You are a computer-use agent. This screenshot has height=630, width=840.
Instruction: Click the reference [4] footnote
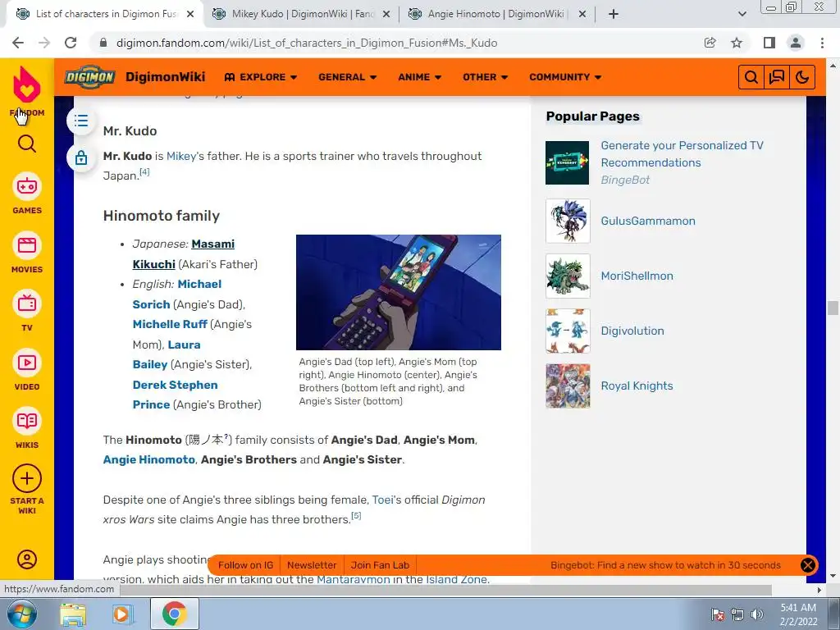pyautogui.click(x=144, y=172)
